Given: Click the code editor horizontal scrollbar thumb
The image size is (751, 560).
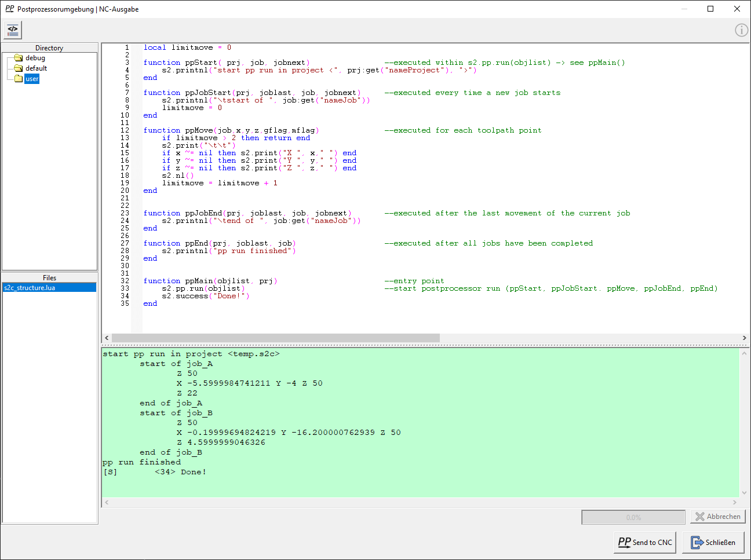Looking at the screenshot, I should tap(276, 338).
